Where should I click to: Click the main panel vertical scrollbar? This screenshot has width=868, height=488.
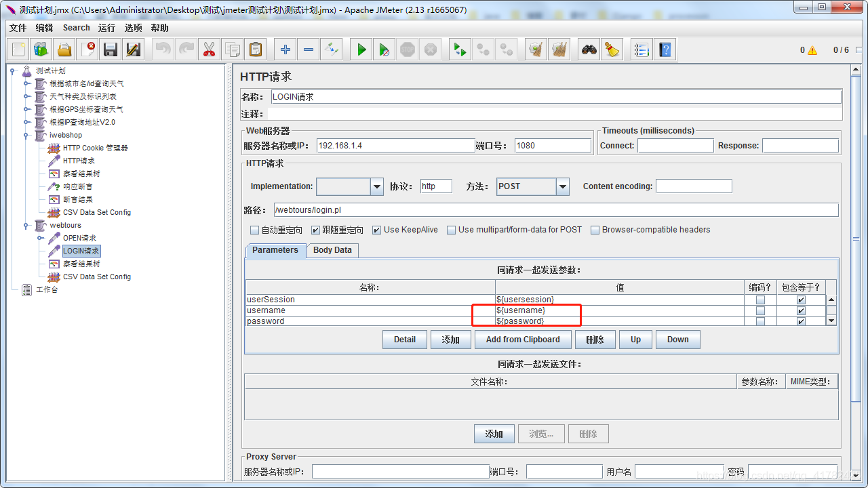856,239
